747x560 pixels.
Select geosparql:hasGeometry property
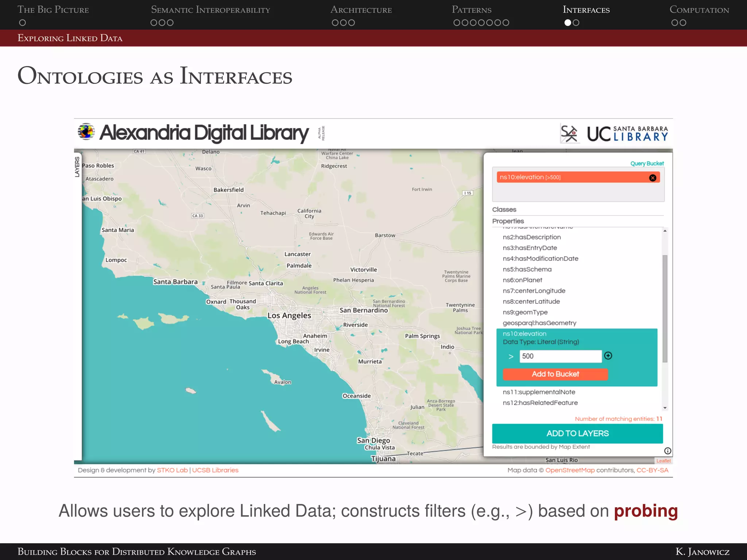pos(539,323)
